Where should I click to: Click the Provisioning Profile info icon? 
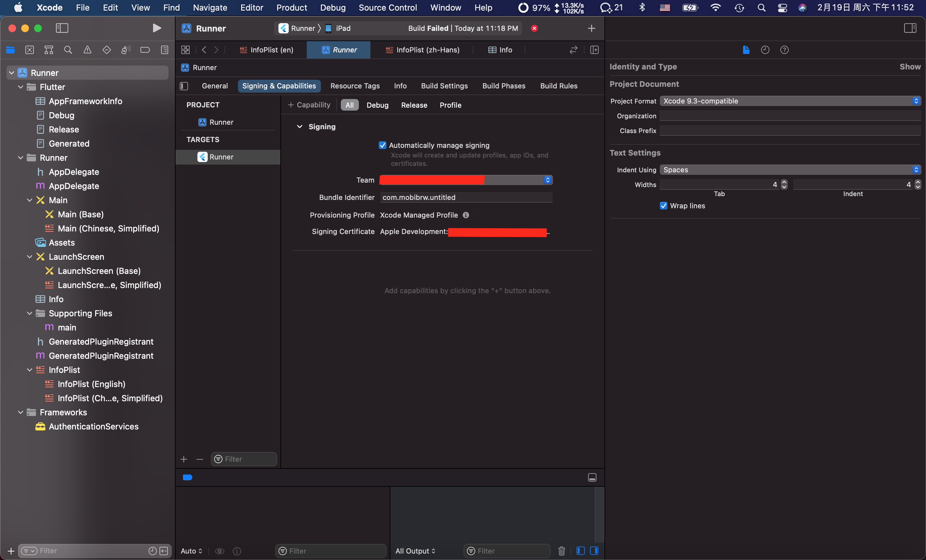[466, 215]
